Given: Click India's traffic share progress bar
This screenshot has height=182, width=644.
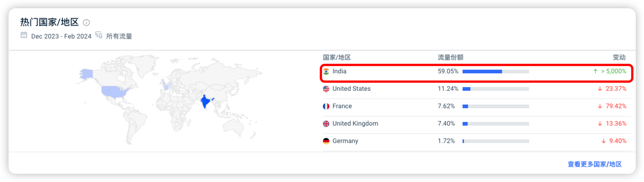Looking at the screenshot, I should pos(496,72).
